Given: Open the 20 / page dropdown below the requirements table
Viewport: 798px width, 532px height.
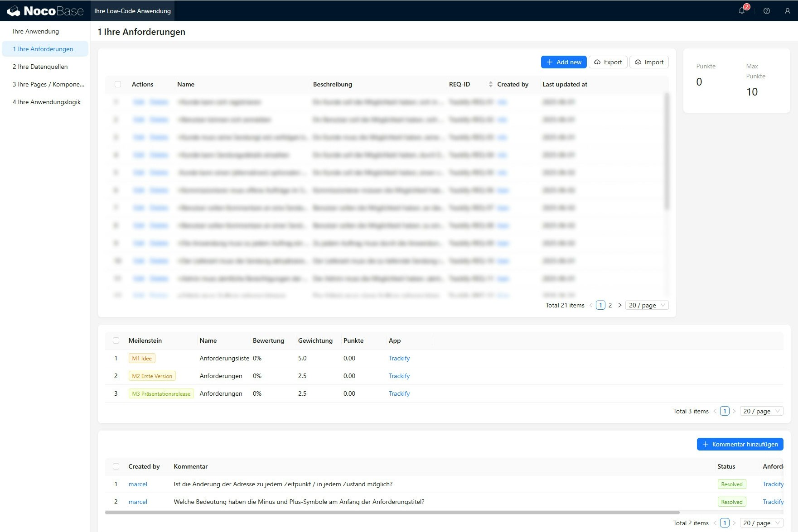Looking at the screenshot, I should [647, 305].
